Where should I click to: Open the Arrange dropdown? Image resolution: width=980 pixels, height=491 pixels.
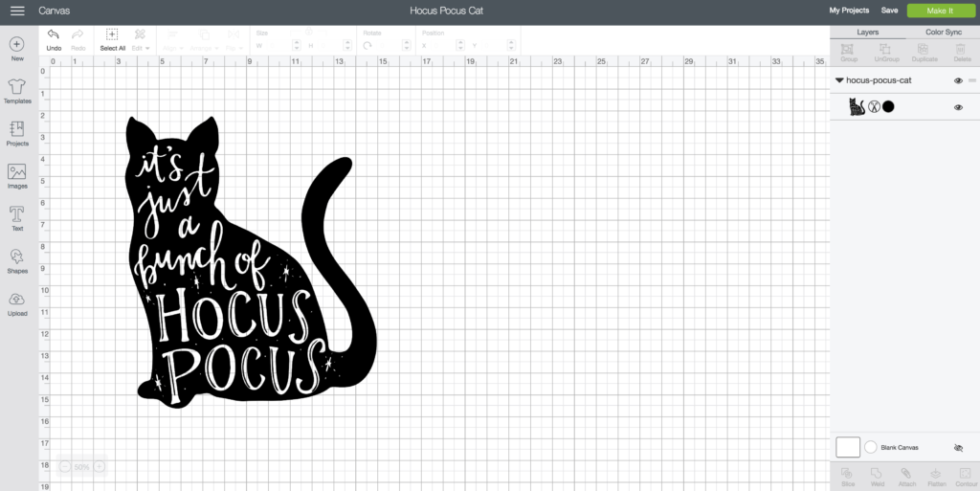(x=205, y=40)
